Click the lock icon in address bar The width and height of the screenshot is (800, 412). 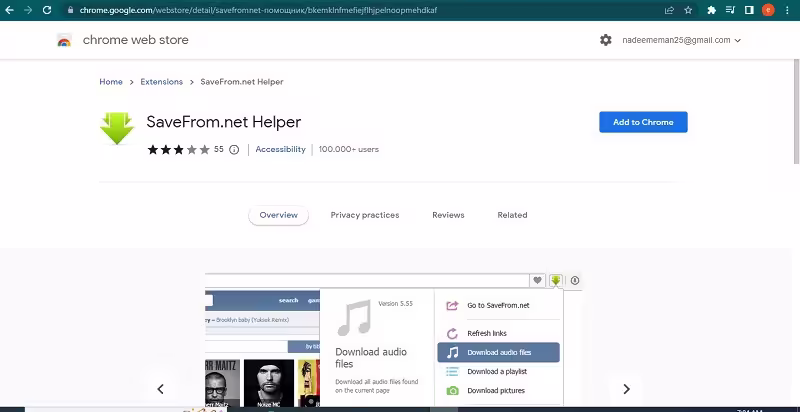(x=70, y=10)
